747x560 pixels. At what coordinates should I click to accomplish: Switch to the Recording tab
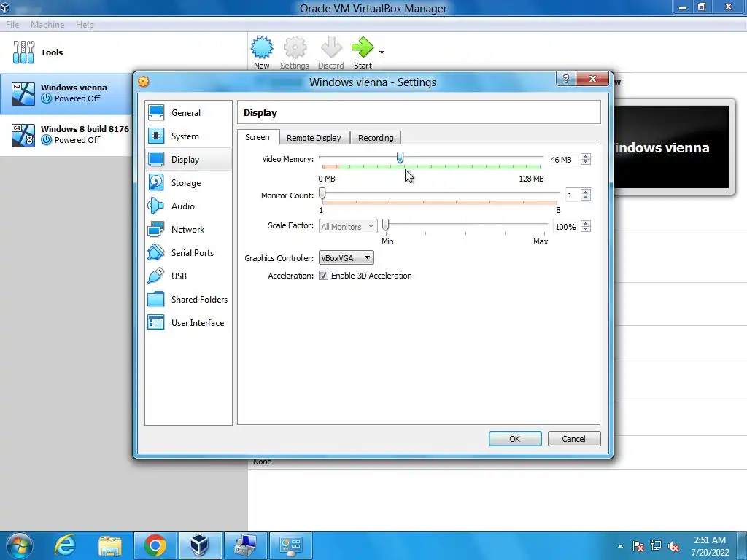pos(376,138)
